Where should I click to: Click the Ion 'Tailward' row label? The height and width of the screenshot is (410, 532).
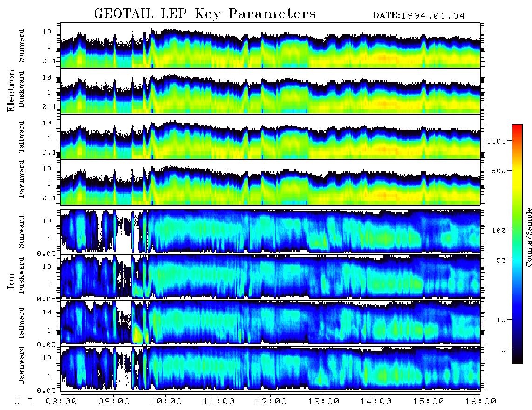pos(21,323)
